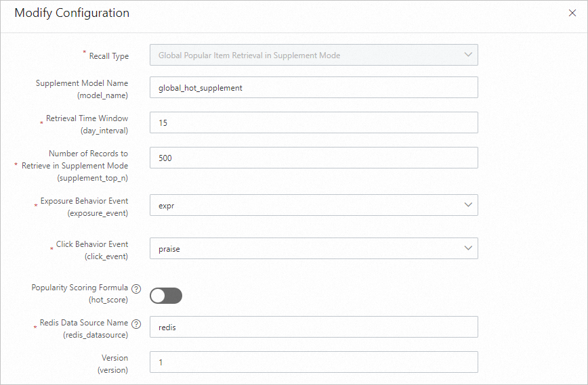Viewport: 588px width, 385px height.
Task: Click the Redis Data Source Name label text
Action: coord(84,323)
